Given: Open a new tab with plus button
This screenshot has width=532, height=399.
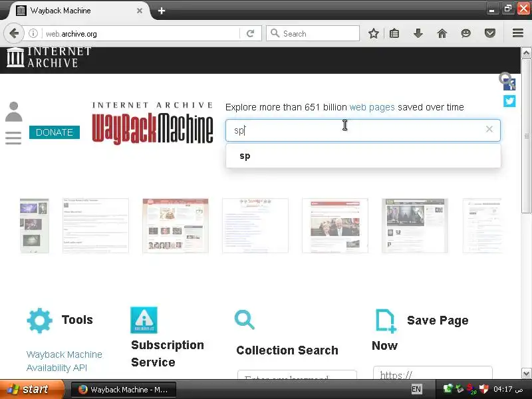Looking at the screenshot, I should [162, 11].
